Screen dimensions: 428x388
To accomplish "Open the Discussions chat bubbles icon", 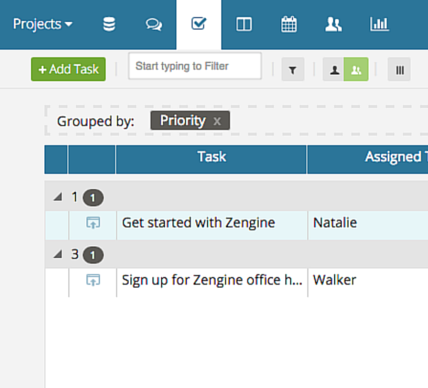I will coord(154,24).
